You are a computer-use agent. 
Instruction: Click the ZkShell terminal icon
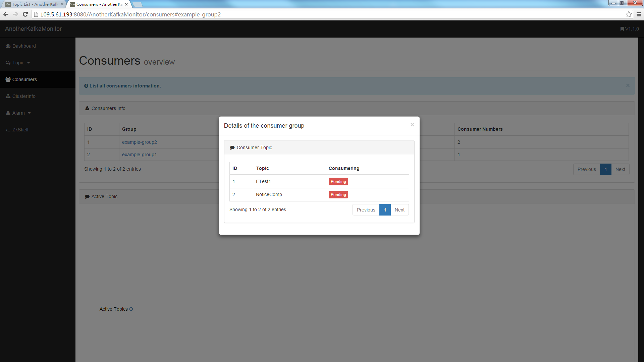pyautogui.click(x=8, y=130)
